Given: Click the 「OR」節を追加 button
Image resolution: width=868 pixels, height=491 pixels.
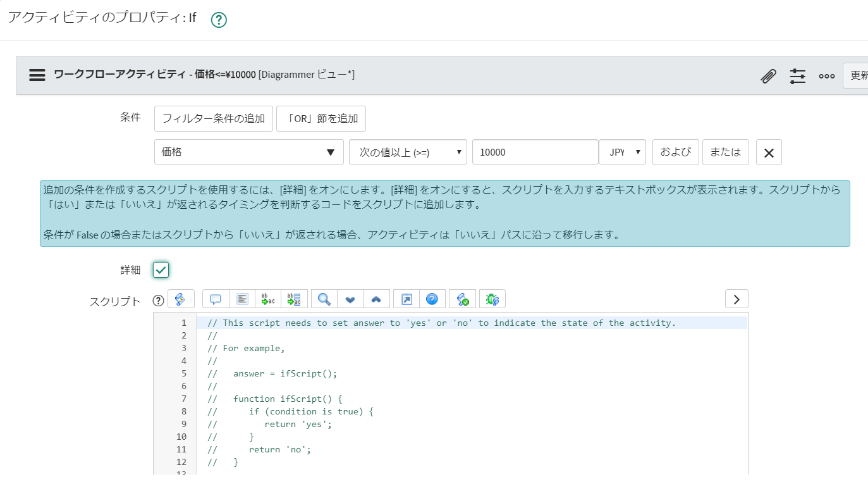Looking at the screenshot, I should [321, 118].
